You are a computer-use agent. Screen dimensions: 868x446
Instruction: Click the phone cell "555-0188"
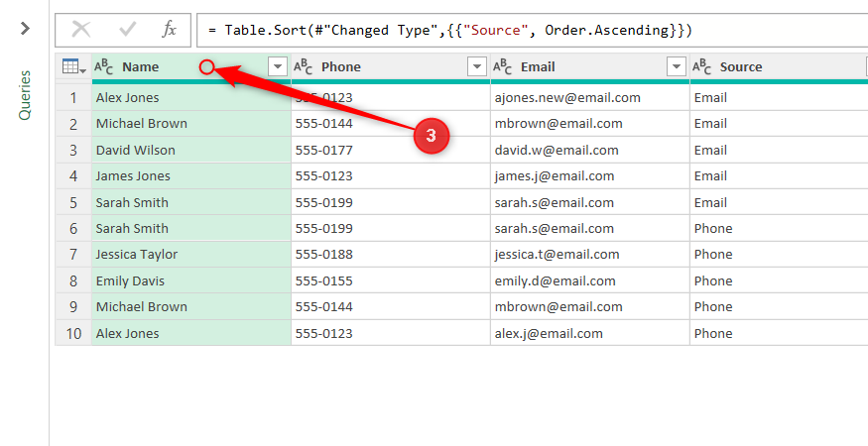(x=390, y=255)
